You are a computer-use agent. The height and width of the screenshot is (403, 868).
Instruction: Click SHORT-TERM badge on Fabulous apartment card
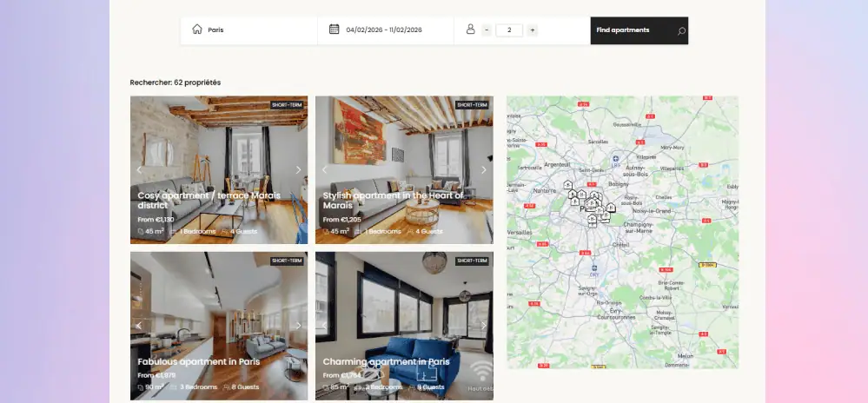(287, 261)
